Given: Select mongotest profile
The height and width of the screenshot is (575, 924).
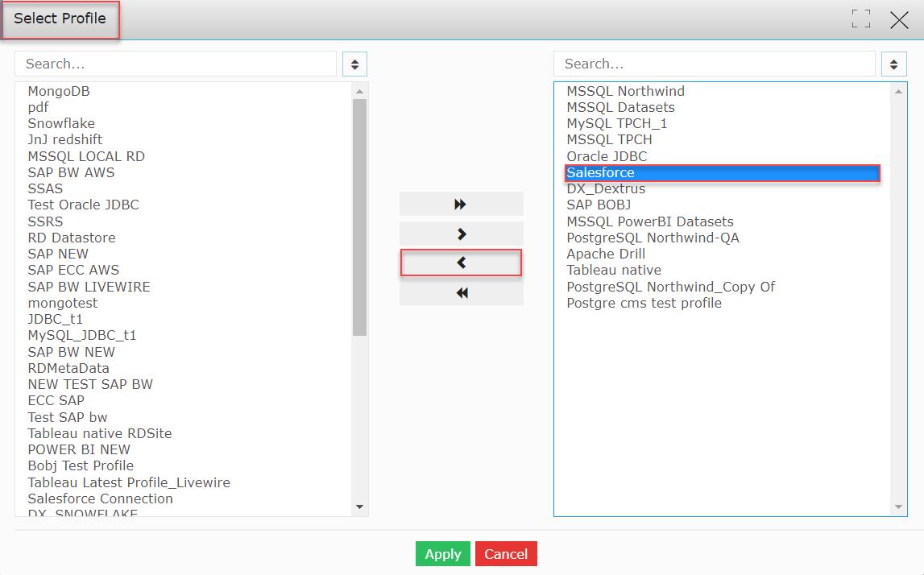Looking at the screenshot, I should [x=63, y=303].
